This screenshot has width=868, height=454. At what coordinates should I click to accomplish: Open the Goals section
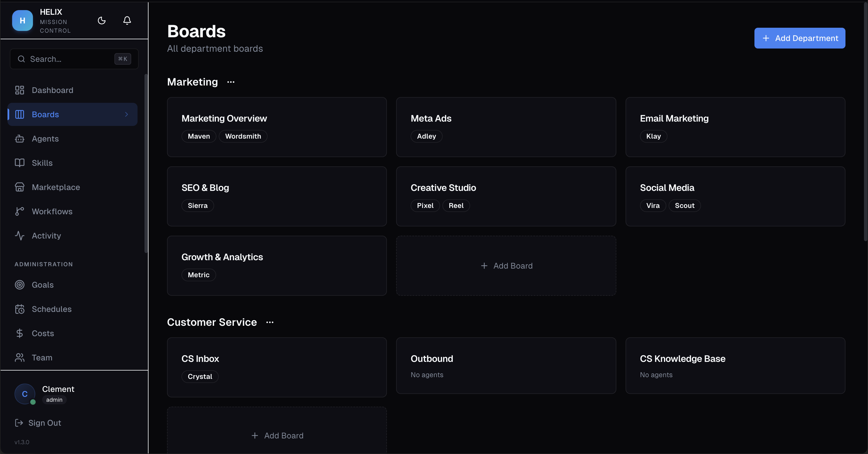pyautogui.click(x=42, y=284)
